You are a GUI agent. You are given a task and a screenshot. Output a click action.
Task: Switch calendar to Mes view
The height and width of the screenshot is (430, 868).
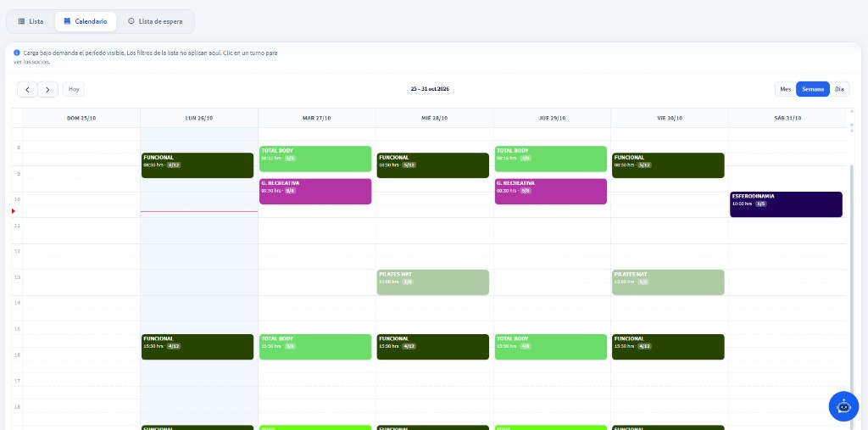pos(786,89)
